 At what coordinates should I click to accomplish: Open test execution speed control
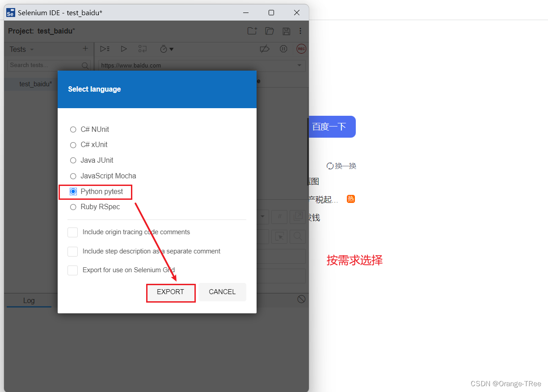tap(167, 49)
